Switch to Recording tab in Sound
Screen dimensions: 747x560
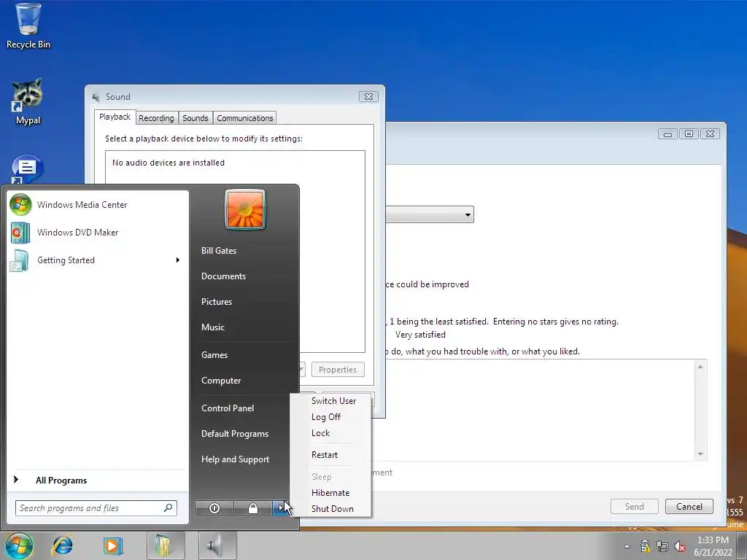click(156, 118)
